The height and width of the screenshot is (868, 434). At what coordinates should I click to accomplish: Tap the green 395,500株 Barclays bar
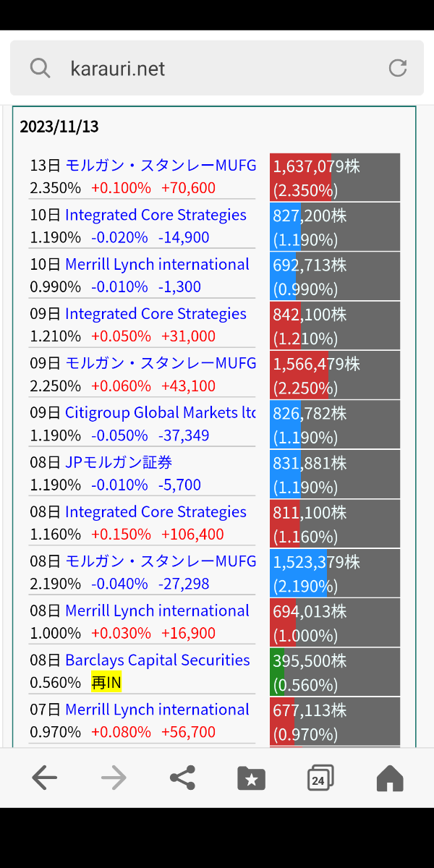coord(334,671)
